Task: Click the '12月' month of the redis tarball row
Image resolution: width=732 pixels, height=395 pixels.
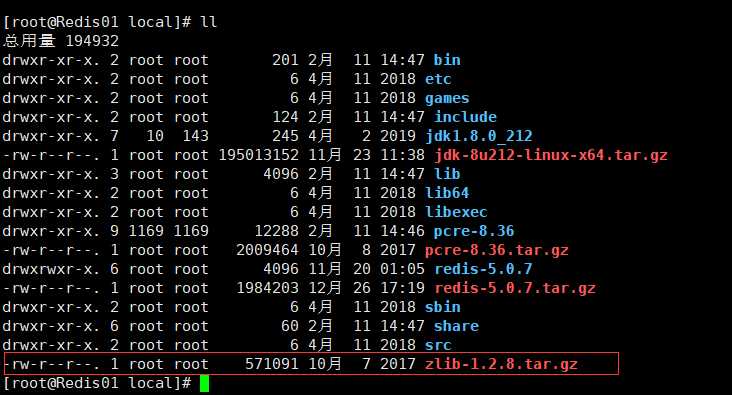Action: click(x=325, y=288)
